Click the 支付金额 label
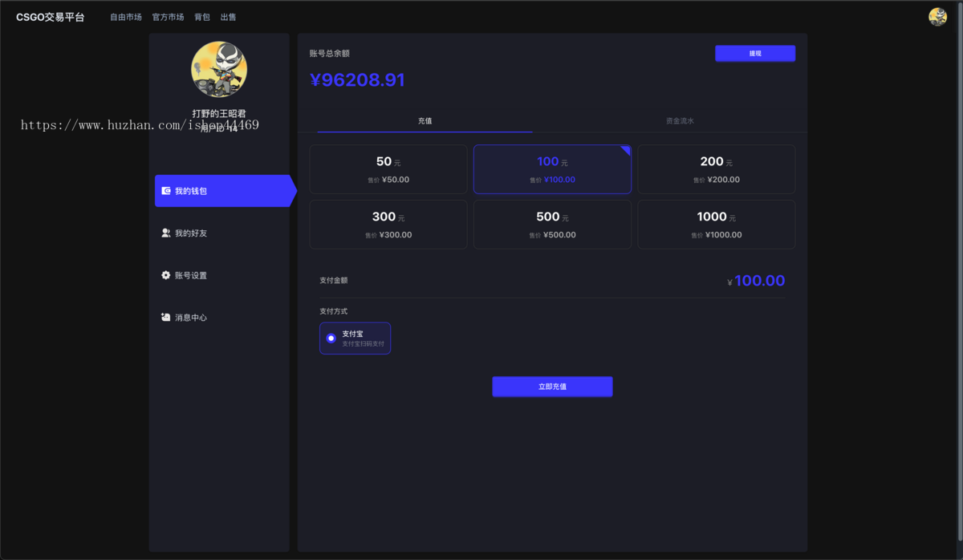This screenshot has width=963, height=560. coord(334,281)
